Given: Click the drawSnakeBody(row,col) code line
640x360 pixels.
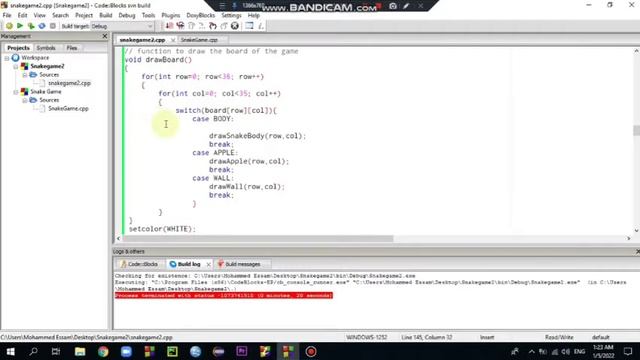Looking at the screenshot, I should click(x=257, y=136).
